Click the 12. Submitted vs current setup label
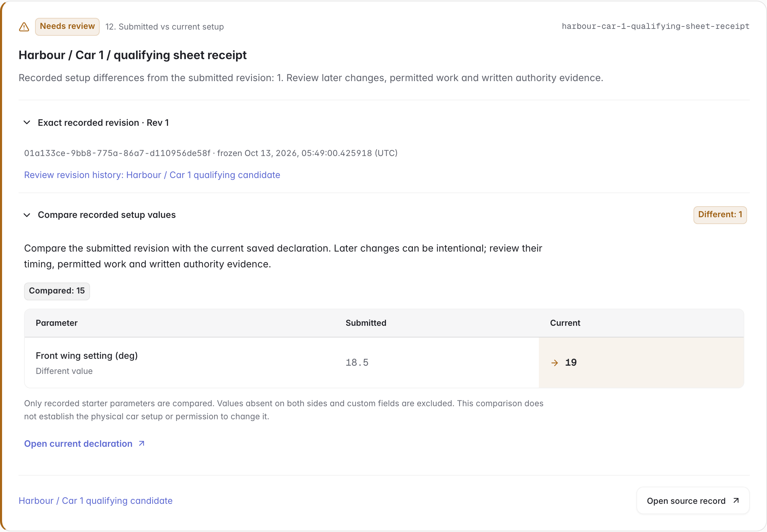 point(165,27)
